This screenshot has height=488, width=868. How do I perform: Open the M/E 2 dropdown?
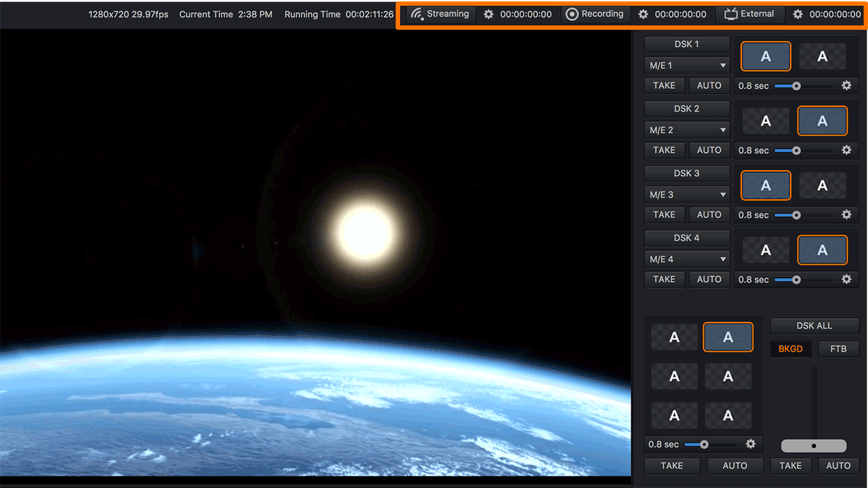[687, 130]
